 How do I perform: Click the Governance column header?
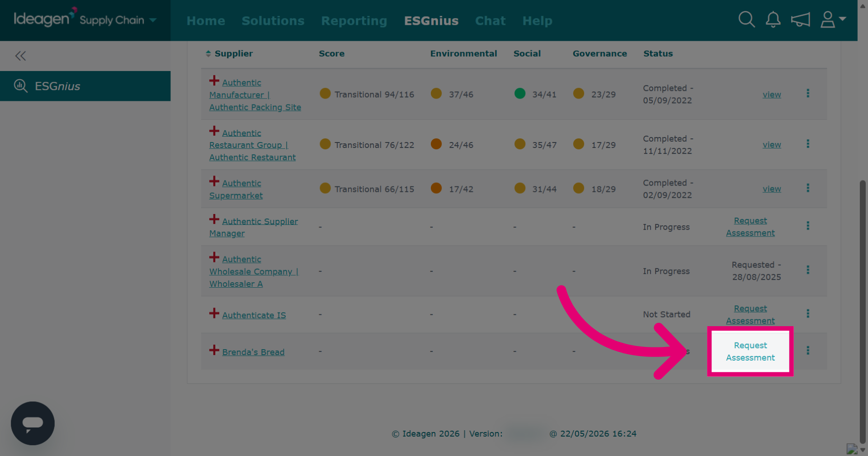click(599, 53)
